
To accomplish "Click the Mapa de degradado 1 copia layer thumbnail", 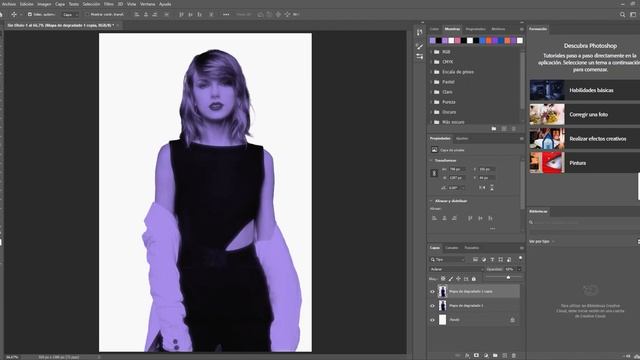I will (442, 291).
